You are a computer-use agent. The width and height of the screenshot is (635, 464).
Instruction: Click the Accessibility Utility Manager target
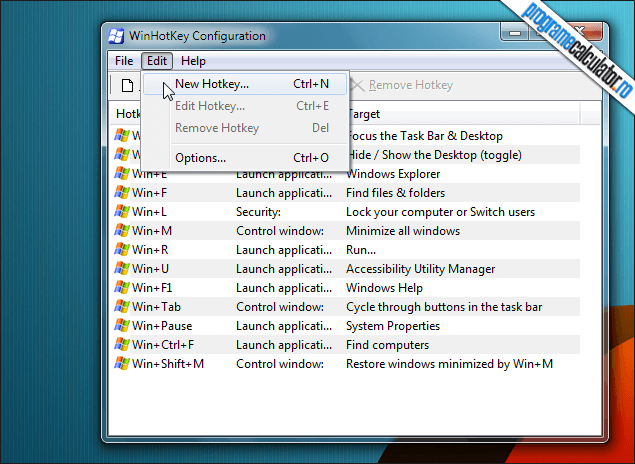pos(420,269)
